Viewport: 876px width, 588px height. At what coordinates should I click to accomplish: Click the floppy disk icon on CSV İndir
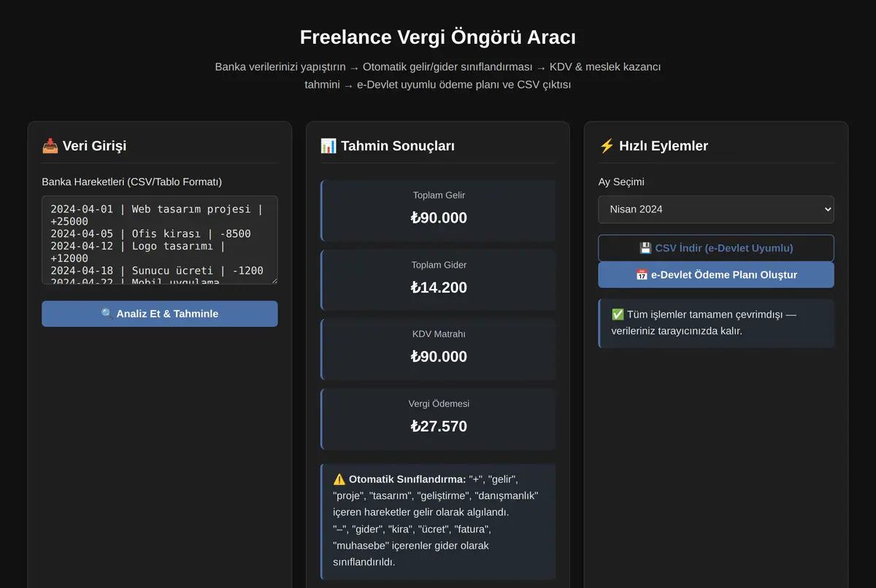[x=645, y=248]
